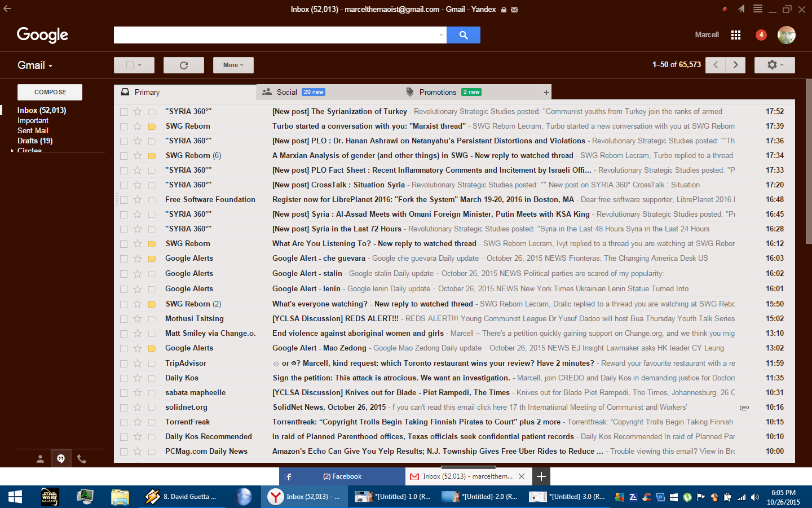Tick checkbox for Matt Smiley Change.org email
This screenshot has width=812, height=508.
(x=123, y=334)
